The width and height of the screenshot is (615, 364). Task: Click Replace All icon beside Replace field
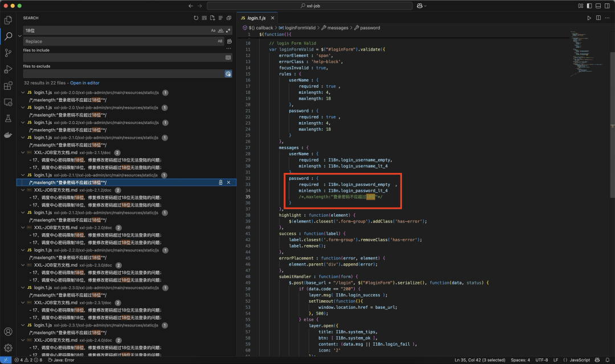click(229, 41)
